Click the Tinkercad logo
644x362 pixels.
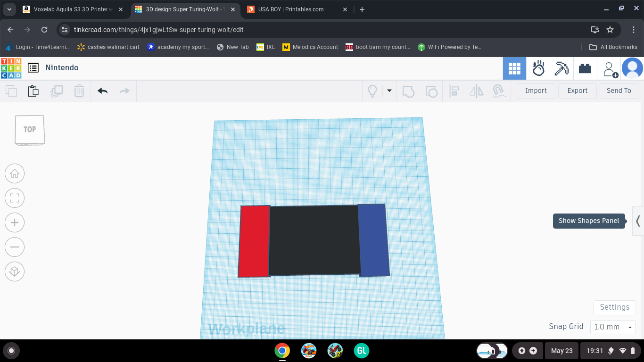coord(11,68)
